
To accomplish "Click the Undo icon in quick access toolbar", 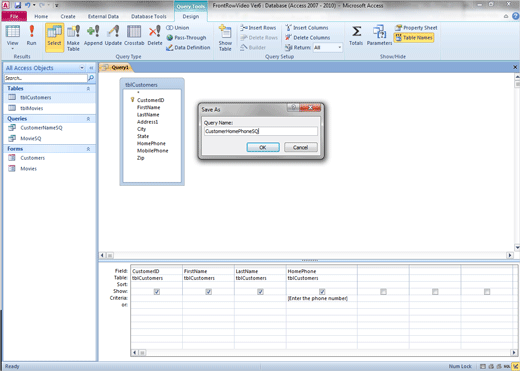I will (28, 5).
